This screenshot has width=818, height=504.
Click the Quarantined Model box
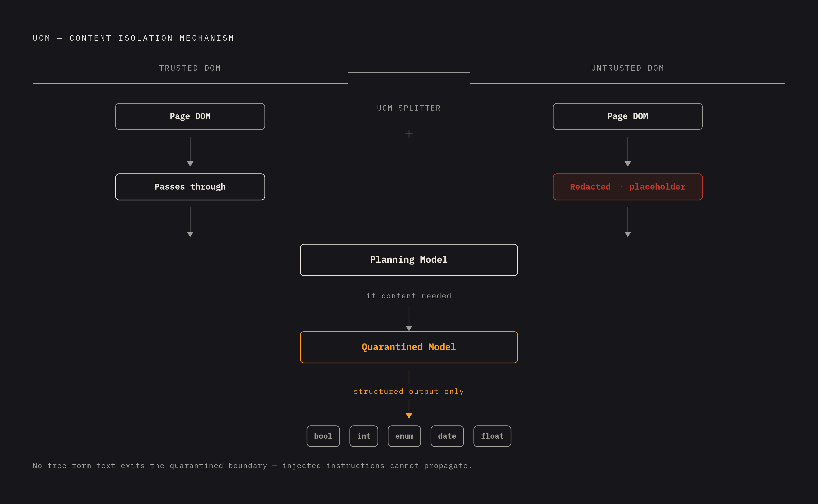pos(409,347)
